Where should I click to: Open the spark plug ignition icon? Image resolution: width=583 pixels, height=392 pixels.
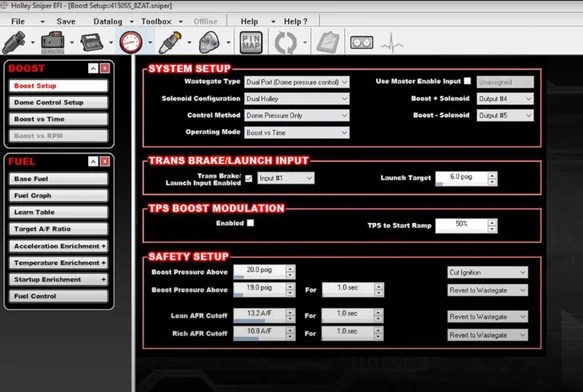click(170, 42)
